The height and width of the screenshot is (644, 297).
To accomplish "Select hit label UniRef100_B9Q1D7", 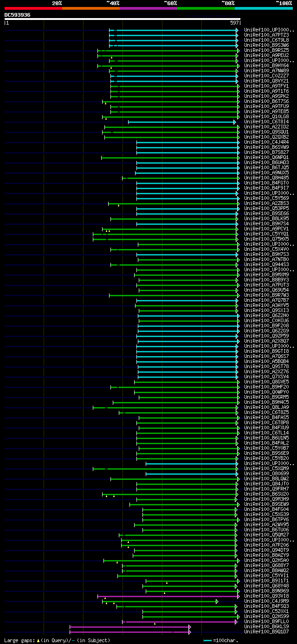I will (x=267, y=631).
